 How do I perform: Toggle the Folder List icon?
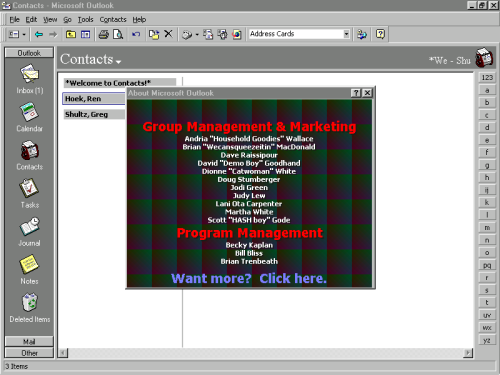click(85, 34)
